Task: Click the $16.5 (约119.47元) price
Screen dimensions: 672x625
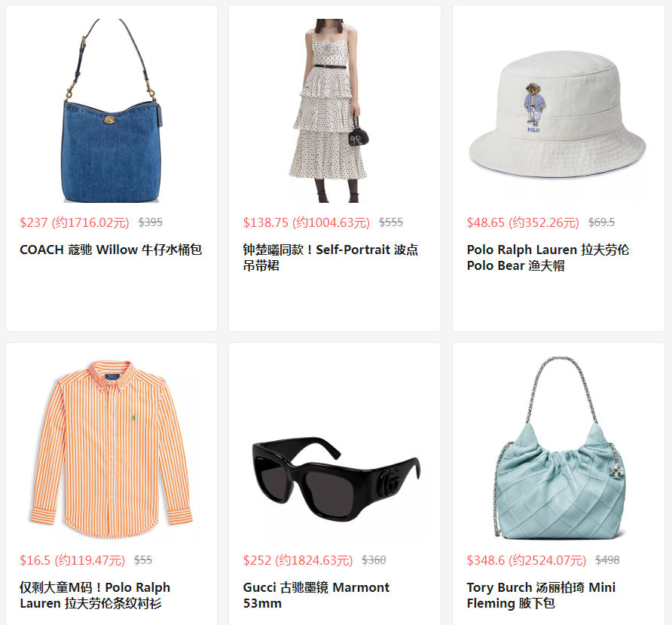Action: point(72,560)
